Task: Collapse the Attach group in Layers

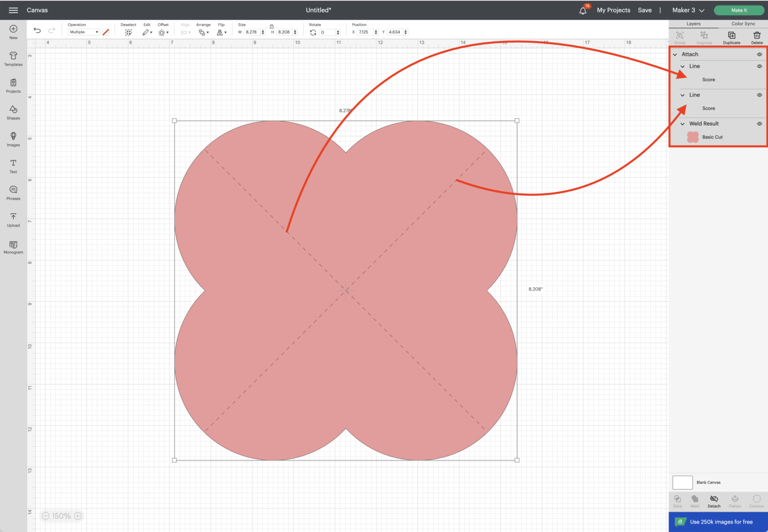Action: point(675,54)
